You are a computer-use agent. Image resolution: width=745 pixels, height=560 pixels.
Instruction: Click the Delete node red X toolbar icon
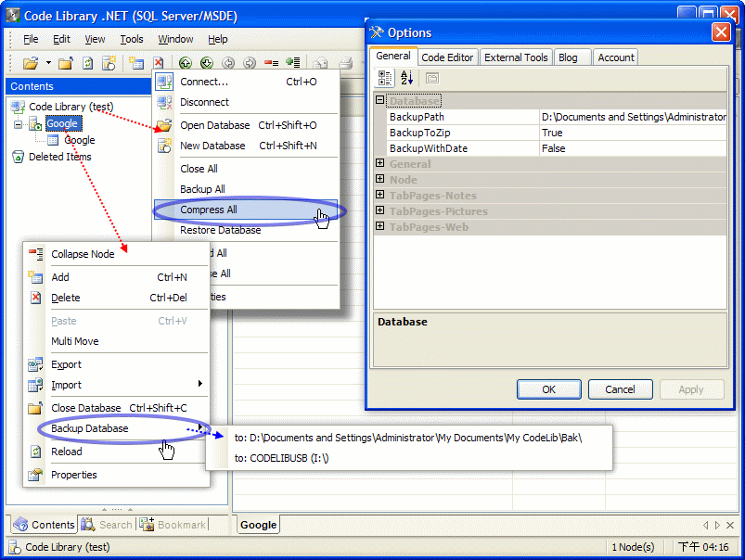(x=159, y=63)
